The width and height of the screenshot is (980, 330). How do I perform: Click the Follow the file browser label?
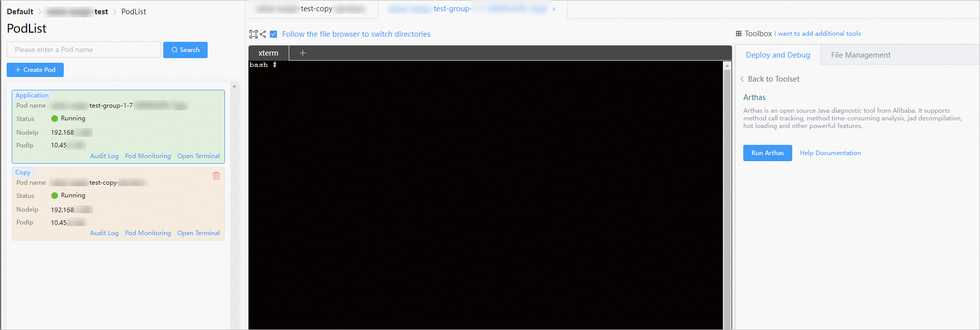[x=356, y=34]
